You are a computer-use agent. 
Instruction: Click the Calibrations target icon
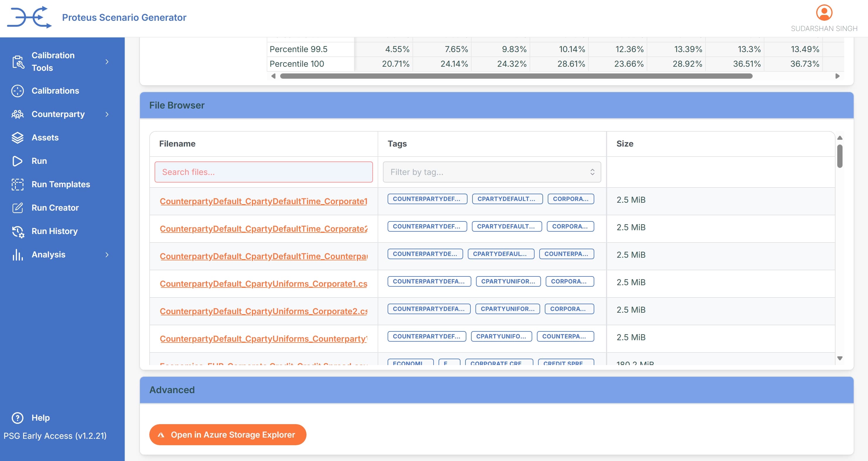pos(18,91)
